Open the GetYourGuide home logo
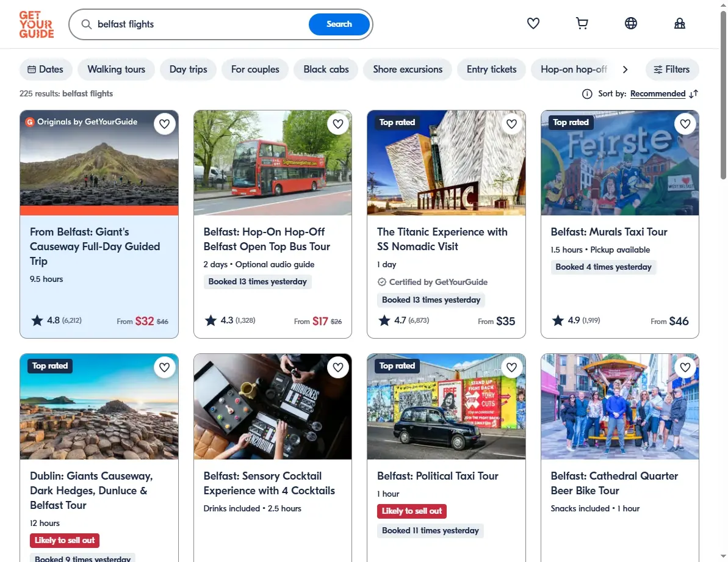 tap(37, 24)
